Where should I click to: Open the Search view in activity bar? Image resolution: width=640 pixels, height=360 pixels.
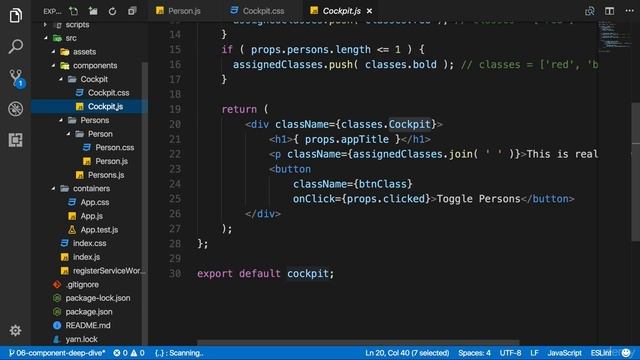point(16,46)
